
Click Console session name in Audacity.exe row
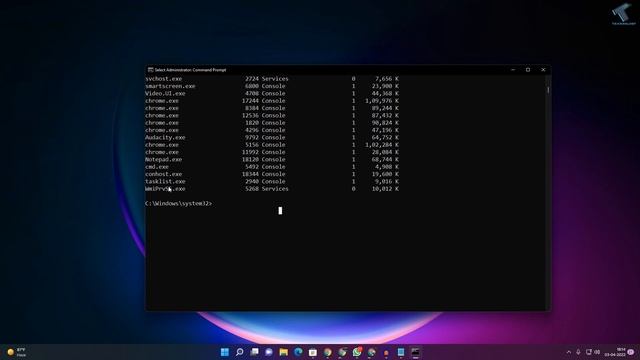coord(273,138)
